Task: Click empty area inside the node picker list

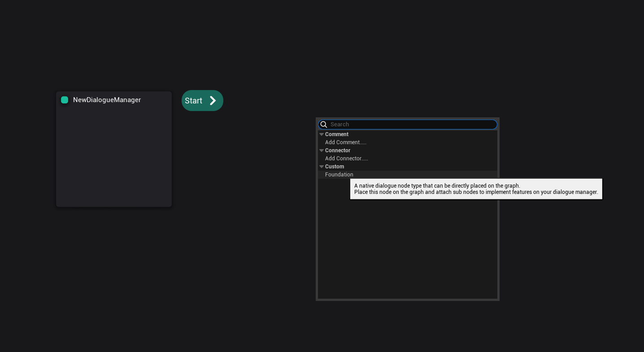Action: 407,251
